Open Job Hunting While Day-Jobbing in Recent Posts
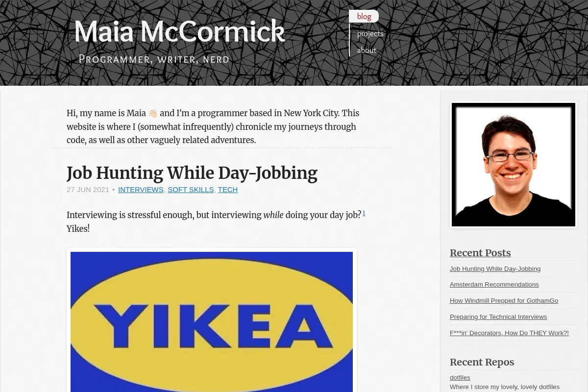 coord(495,269)
